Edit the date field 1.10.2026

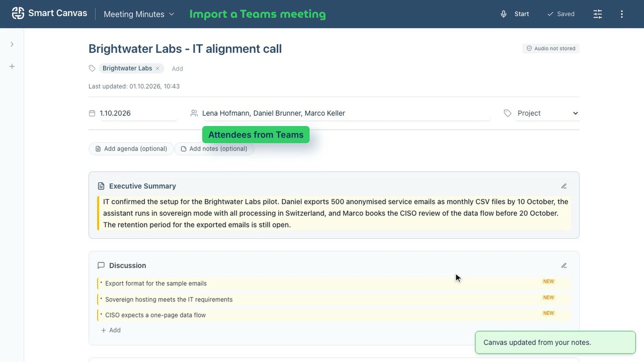click(x=138, y=113)
